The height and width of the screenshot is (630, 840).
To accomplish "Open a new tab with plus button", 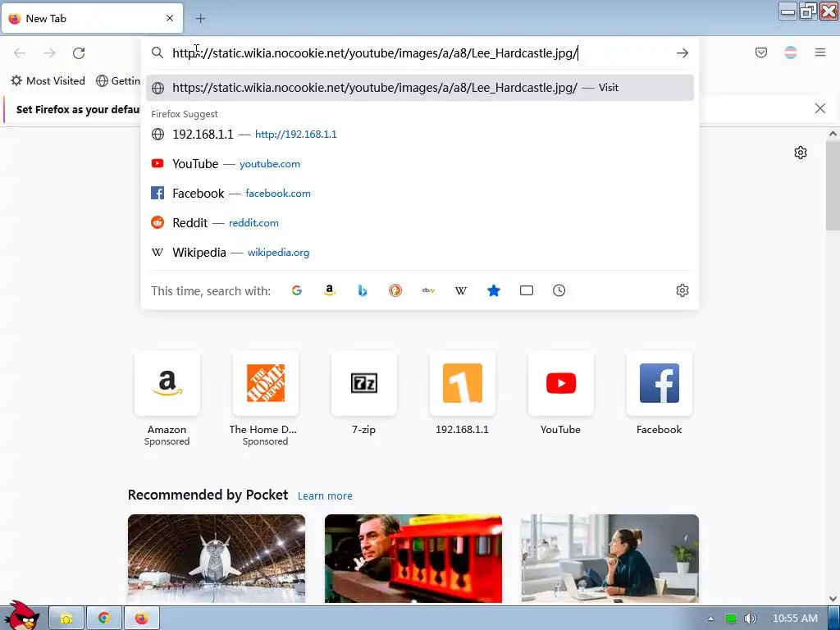I will pos(200,19).
